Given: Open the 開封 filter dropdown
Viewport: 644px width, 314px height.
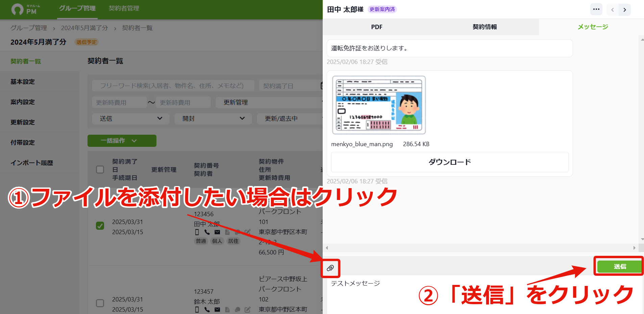Looking at the screenshot, I should 213,119.
